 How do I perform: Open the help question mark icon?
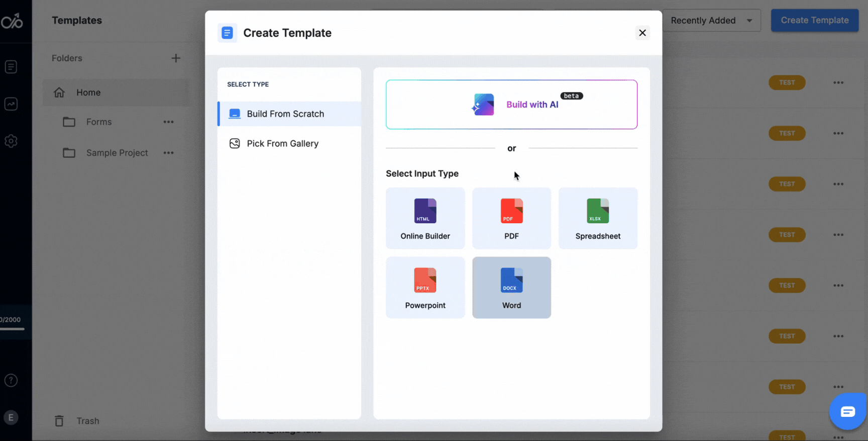[x=11, y=380]
